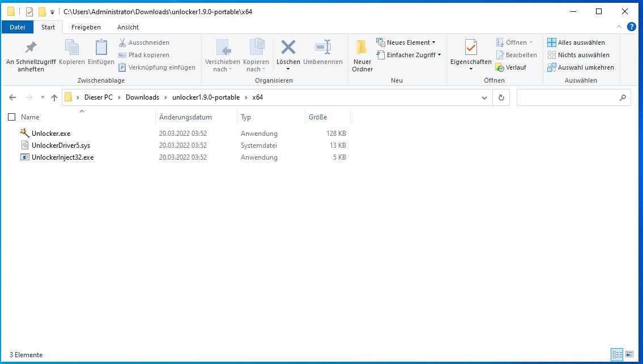The image size is (643, 364).
Task: Open the Verlauf file history
Action: coord(511,67)
